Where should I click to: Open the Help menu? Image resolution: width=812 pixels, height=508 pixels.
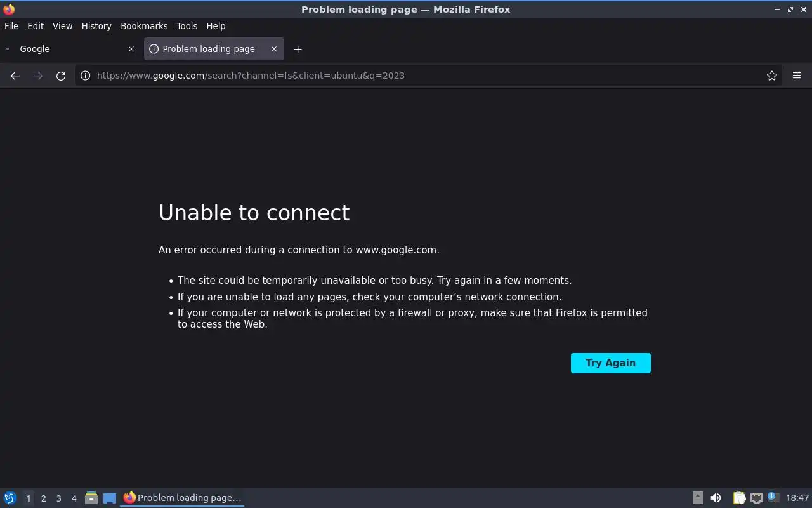pos(216,26)
